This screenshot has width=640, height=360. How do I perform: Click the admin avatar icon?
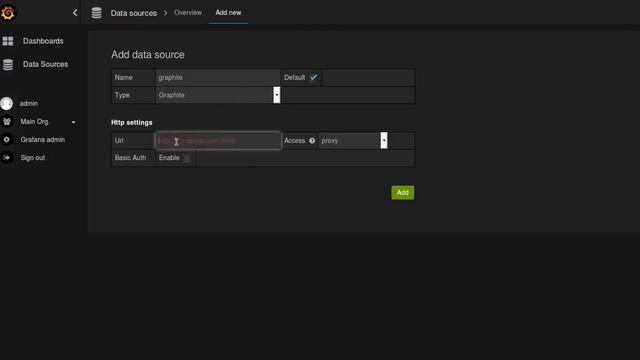coord(7,104)
